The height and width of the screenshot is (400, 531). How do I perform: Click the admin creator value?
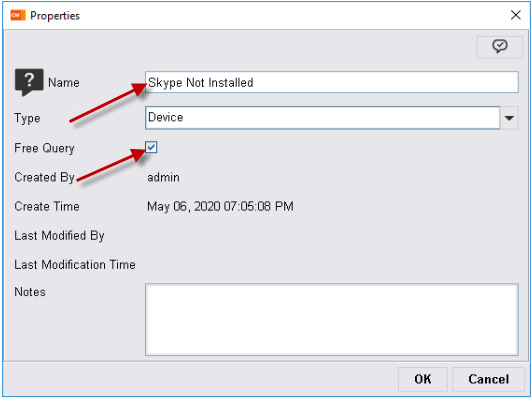[163, 177]
